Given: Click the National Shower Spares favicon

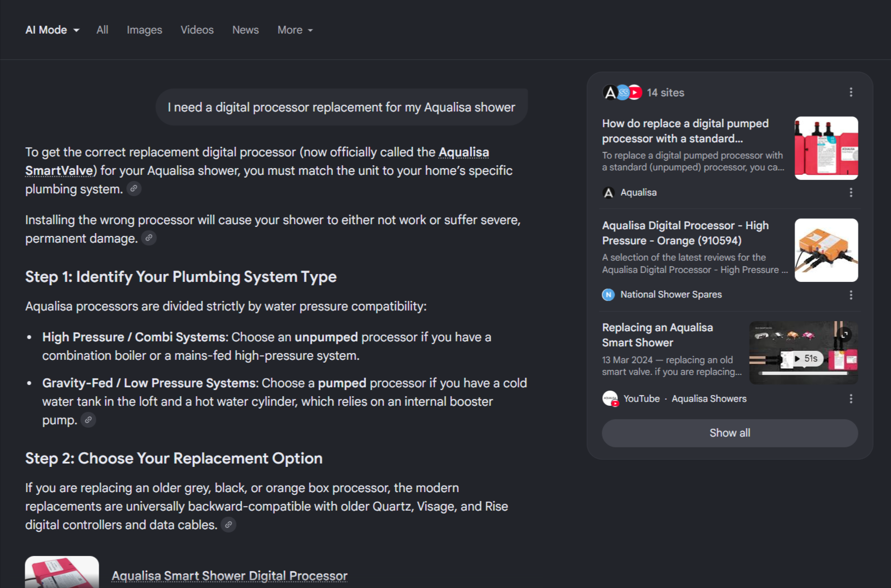Looking at the screenshot, I should click(x=608, y=295).
